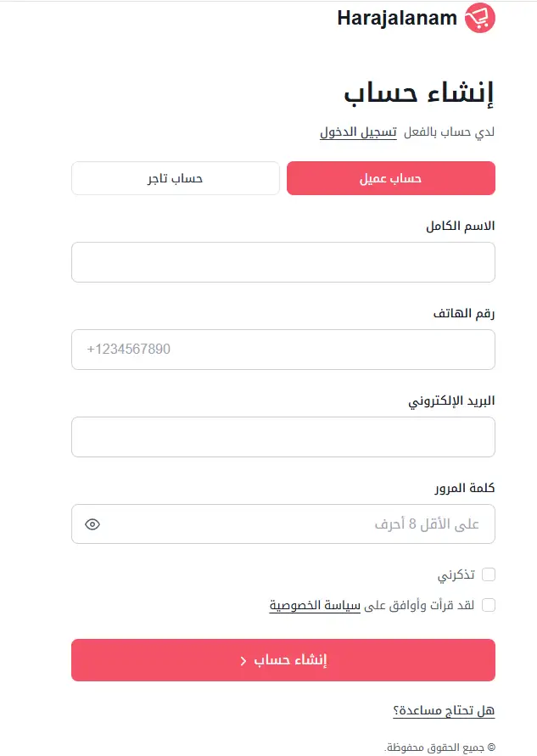The width and height of the screenshot is (537, 756).
Task: Show password using the eye icon
Action: pos(92,524)
